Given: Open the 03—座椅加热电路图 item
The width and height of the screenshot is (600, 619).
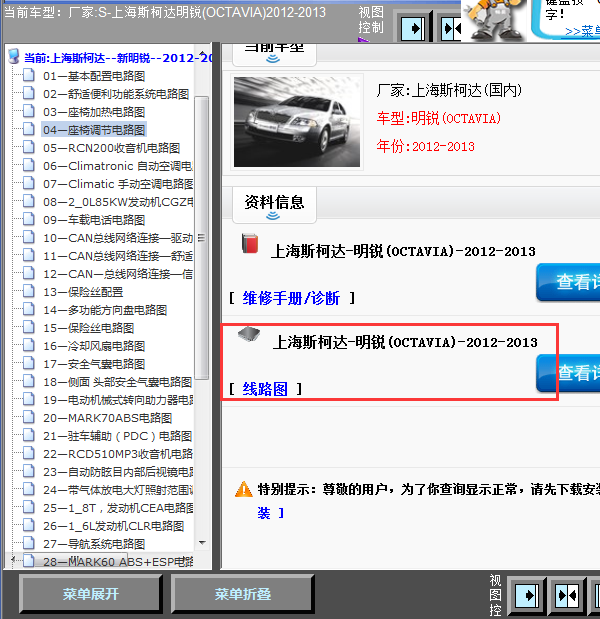Looking at the screenshot, I should point(94,112).
